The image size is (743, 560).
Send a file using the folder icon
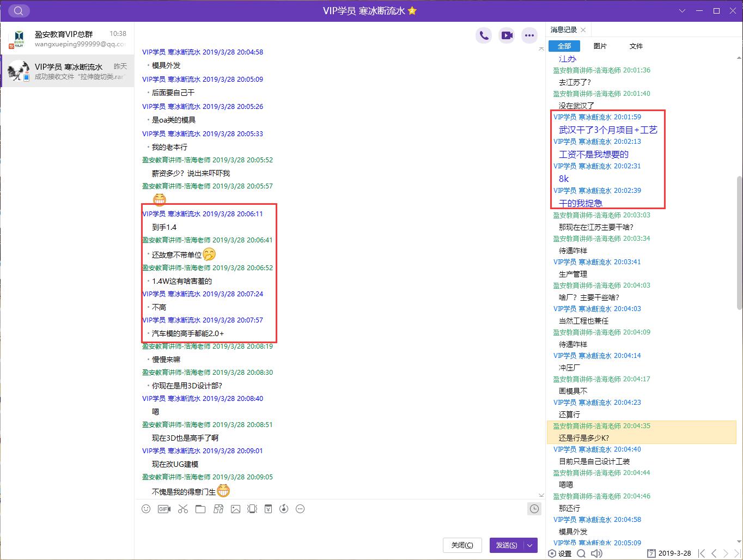point(200,509)
